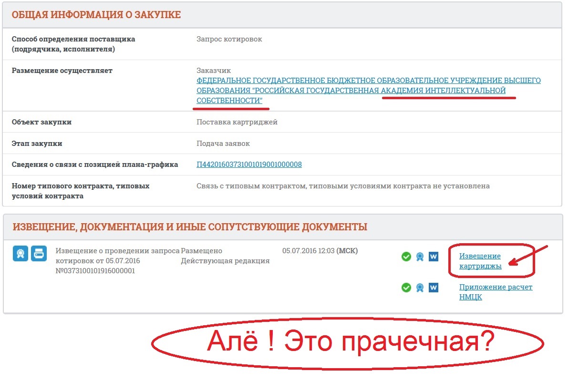This screenshot has width=569, height=392.
Task: Click green checkmark icon beside Приложение расчет НМЦК
Action: point(406,288)
